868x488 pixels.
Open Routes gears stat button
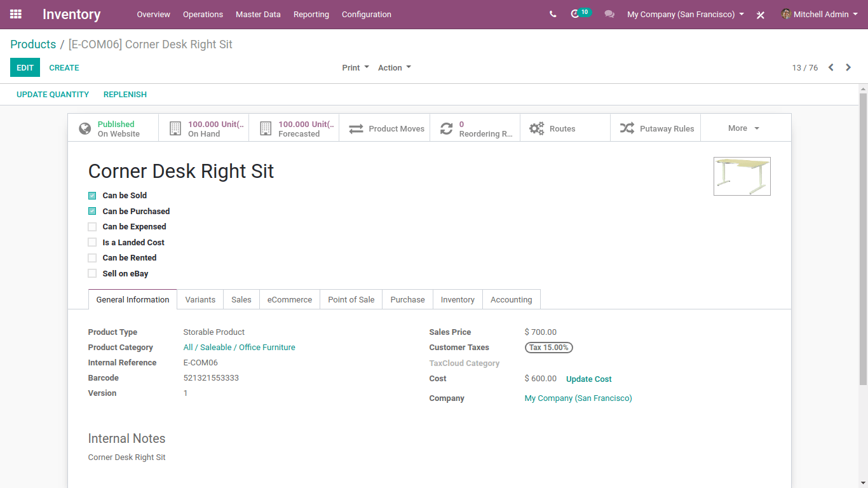(565, 128)
